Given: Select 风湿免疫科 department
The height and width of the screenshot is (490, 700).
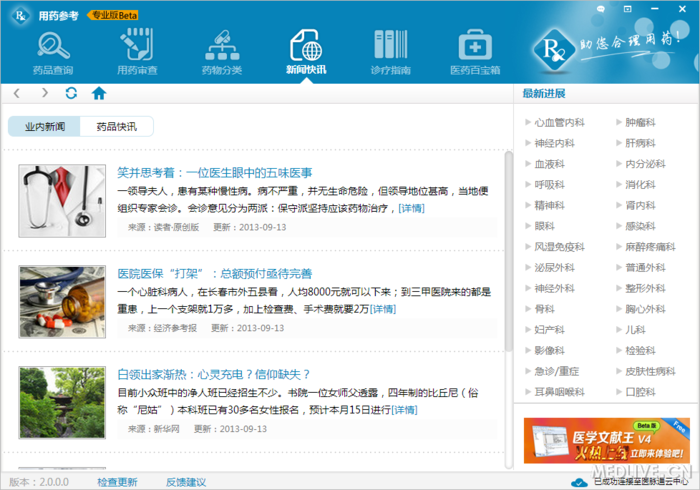Looking at the screenshot, I should pos(555,247).
